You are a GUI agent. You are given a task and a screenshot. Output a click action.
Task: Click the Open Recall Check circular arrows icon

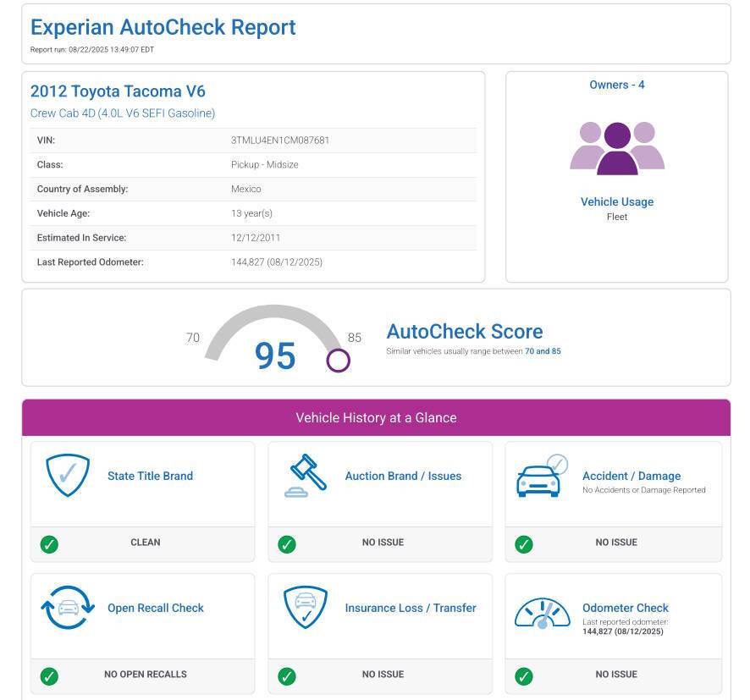(x=68, y=607)
